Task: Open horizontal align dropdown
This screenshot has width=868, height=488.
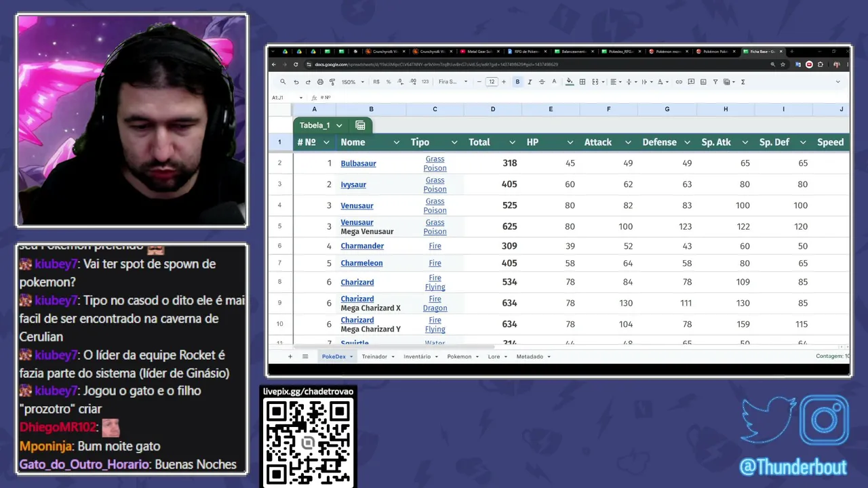Action: point(614,82)
